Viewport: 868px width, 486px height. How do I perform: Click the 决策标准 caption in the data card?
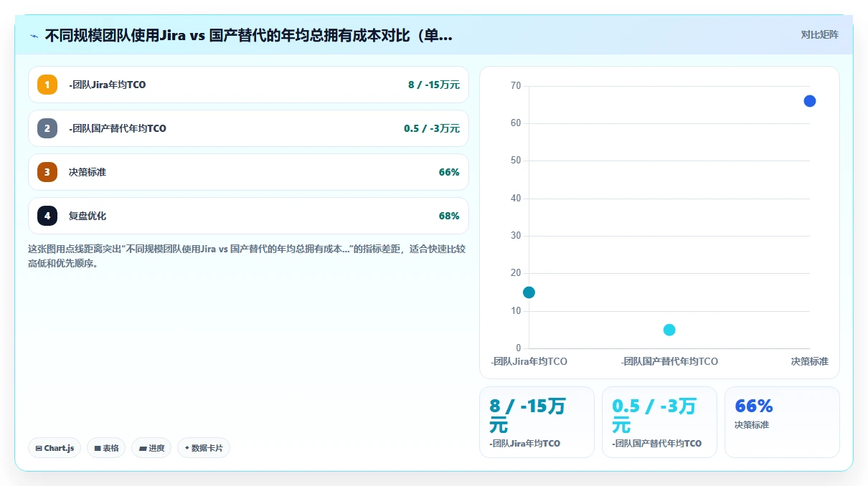pyautogui.click(x=752, y=425)
